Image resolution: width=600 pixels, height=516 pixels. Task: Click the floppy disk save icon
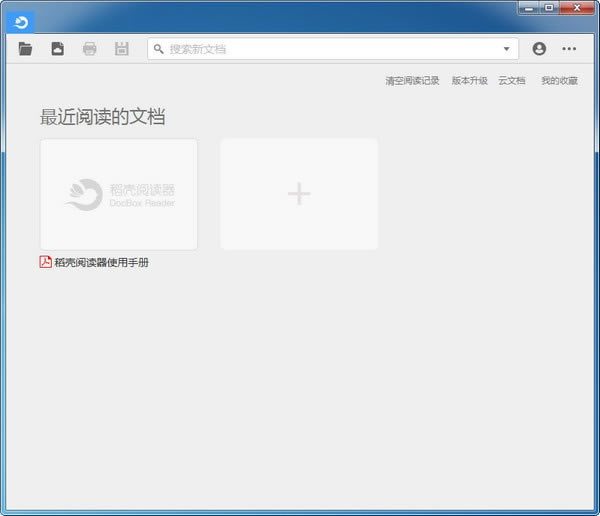[x=122, y=49]
